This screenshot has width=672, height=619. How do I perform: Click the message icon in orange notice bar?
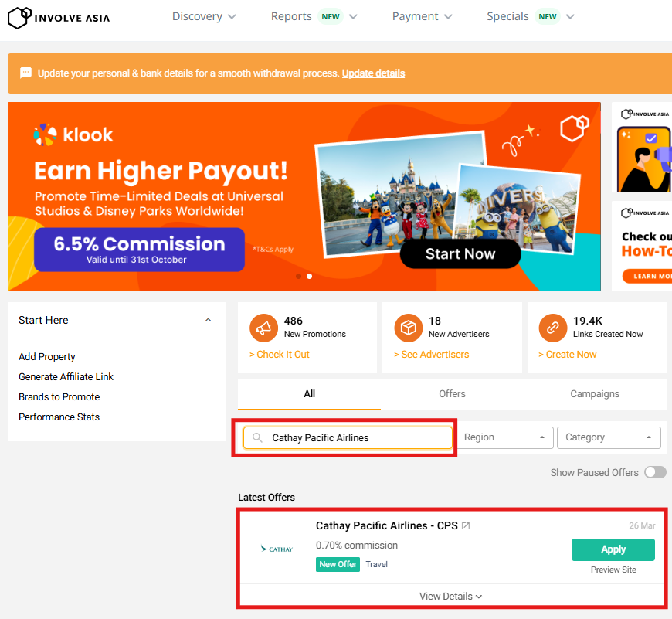pos(25,73)
